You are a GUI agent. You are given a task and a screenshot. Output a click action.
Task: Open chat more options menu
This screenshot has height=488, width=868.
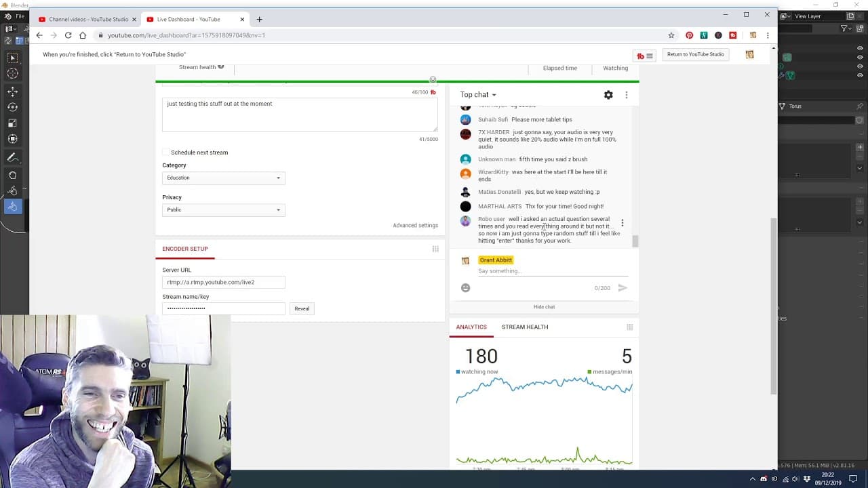point(627,95)
